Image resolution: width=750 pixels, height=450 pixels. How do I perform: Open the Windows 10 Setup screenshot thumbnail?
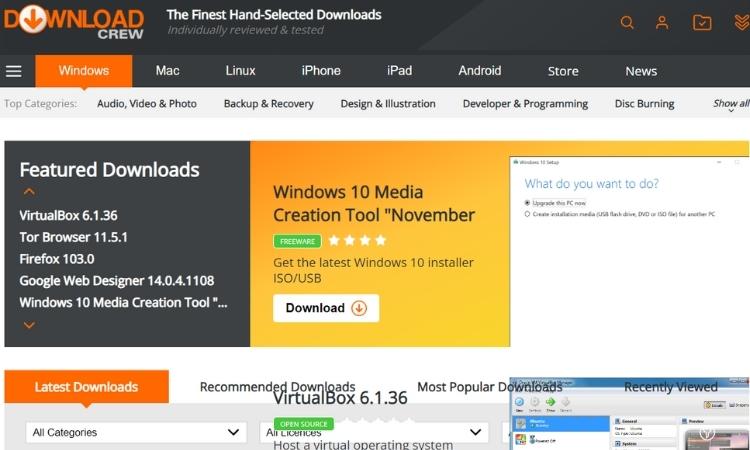click(629, 251)
